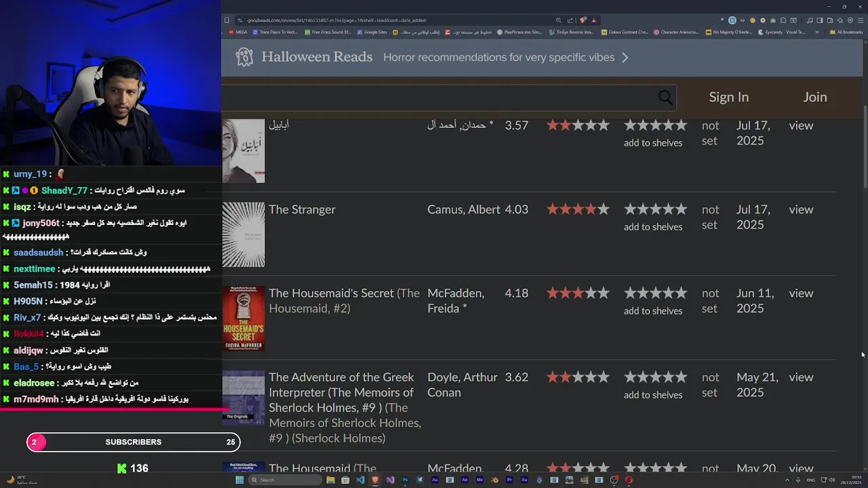Expand the hidden bookmarks overflow chevron
Viewport: 868px width, 488px height.
point(817,32)
